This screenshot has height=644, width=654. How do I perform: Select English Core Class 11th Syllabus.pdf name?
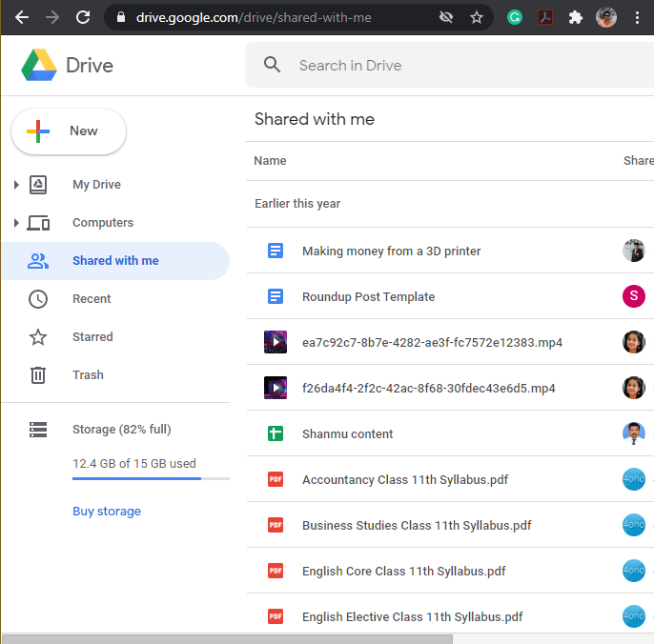(404, 571)
